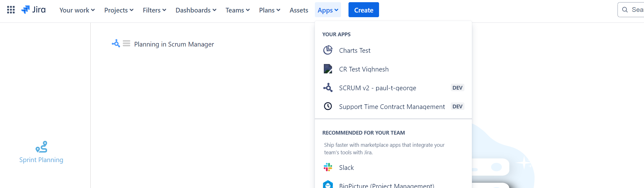The height and width of the screenshot is (188, 644).
Task: Open the Filters dropdown
Action: (154, 10)
